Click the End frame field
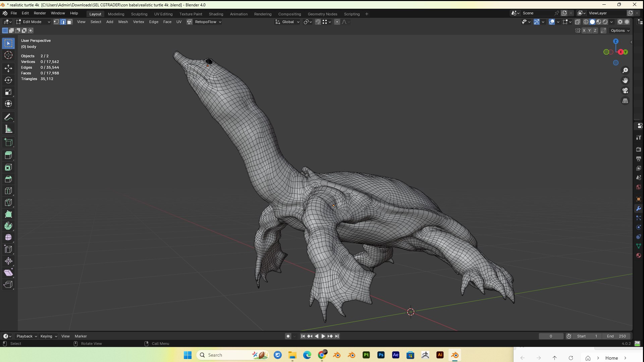The height and width of the screenshot is (362, 644). 616,336
